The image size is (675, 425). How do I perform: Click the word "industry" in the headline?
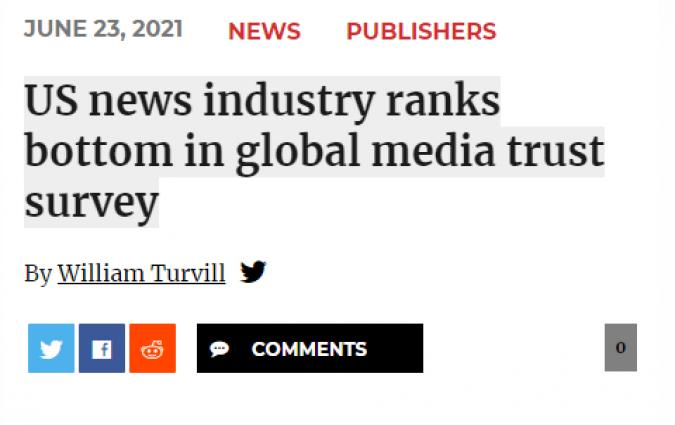pyautogui.click(x=304, y=104)
